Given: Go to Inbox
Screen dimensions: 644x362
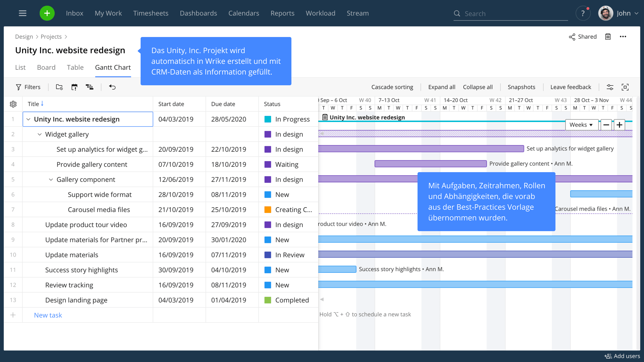Looking at the screenshot, I should pyautogui.click(x=75, y=13).
